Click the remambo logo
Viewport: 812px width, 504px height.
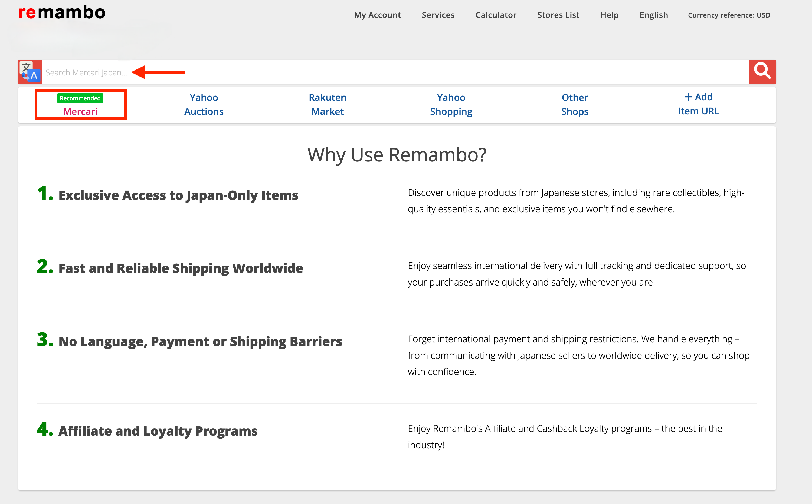tap(62, 13)
